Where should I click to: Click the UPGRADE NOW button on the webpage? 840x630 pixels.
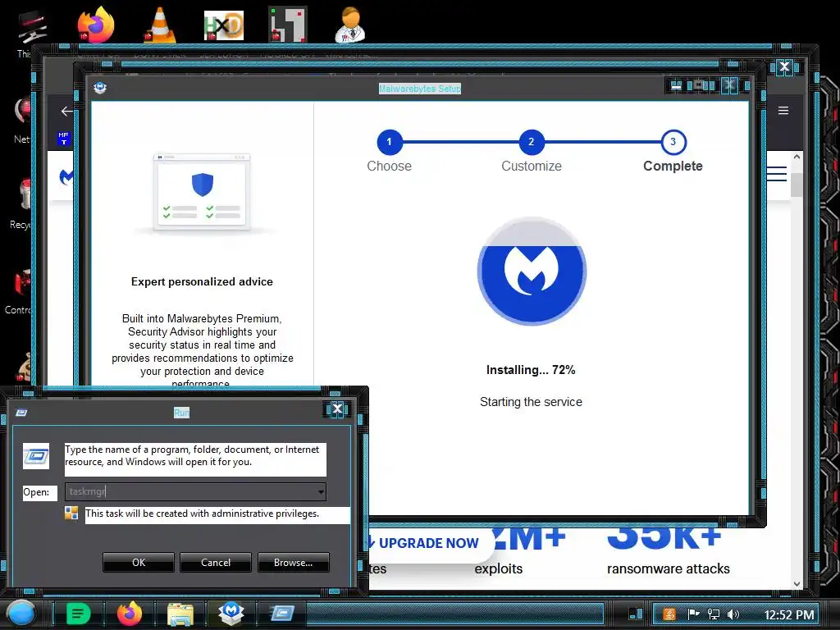click(x=428, y=543)
